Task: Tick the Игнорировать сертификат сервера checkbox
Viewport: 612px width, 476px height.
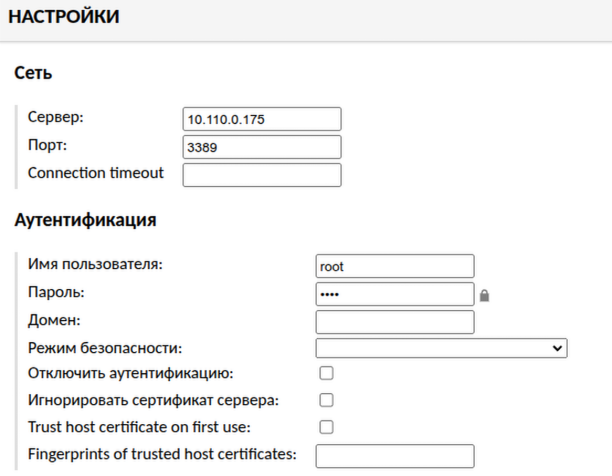Action: tap(325, 401)
